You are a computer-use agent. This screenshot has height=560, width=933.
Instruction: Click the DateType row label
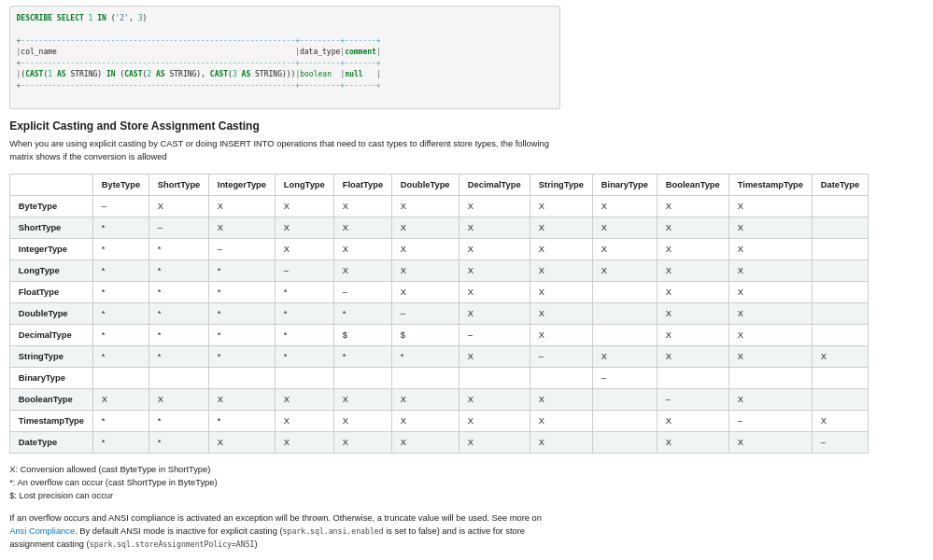[x=38, y=442]
